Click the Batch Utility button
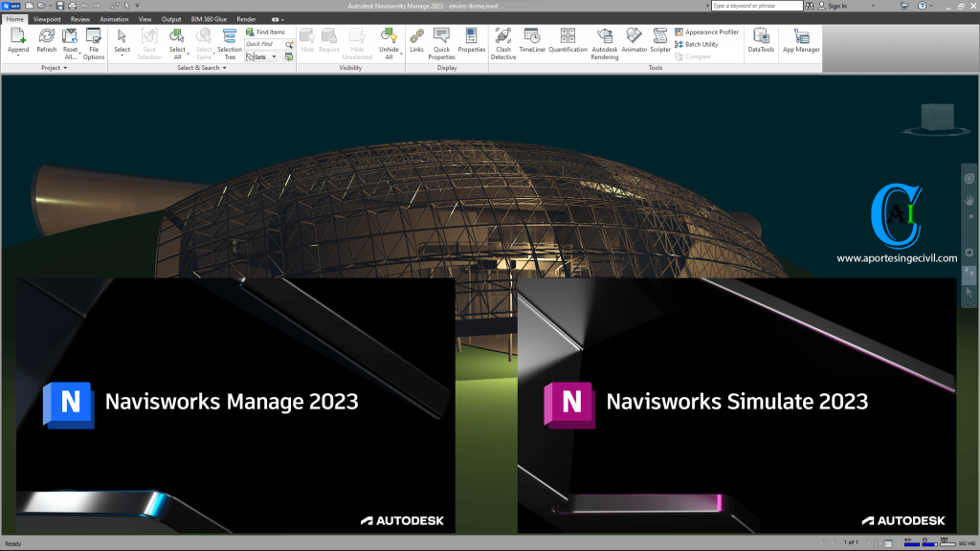980x551 pixels. click(700, 44)
